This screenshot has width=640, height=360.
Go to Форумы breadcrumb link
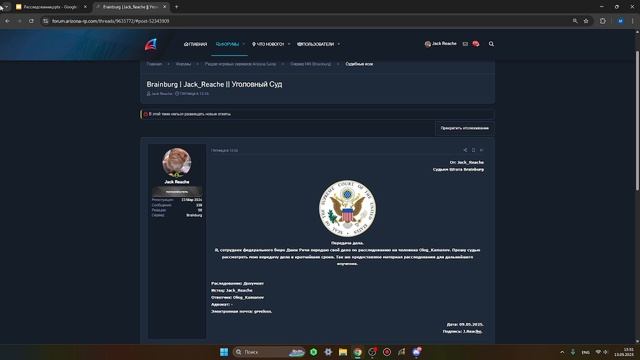tap(183, 64)
